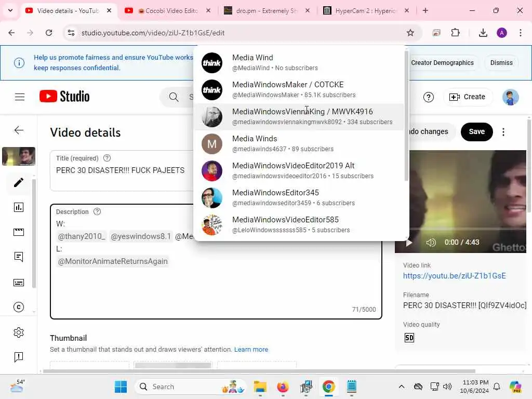The image size is (532, 399).
Task: Select MediaWindowsVideoEditor2019 Alt suggestion
Action: [299, 170]
